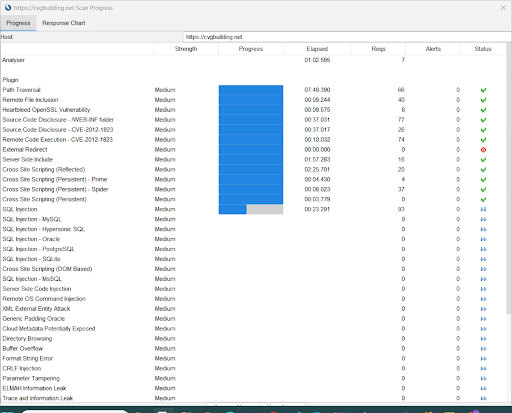This screenshot has height=413, width=512.
Task: Select the Progress tab
Action: 18,23
